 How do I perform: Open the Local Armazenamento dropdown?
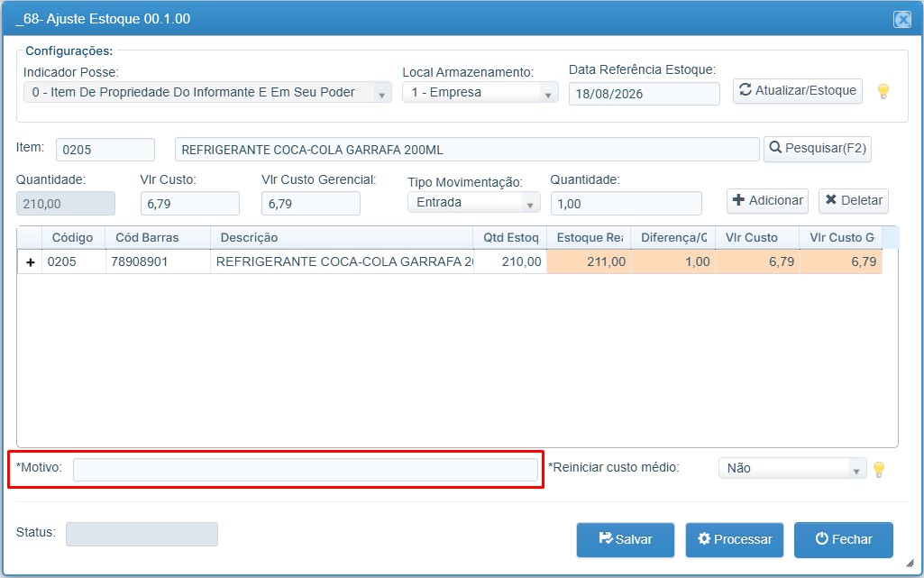click(x=480, y=93)
